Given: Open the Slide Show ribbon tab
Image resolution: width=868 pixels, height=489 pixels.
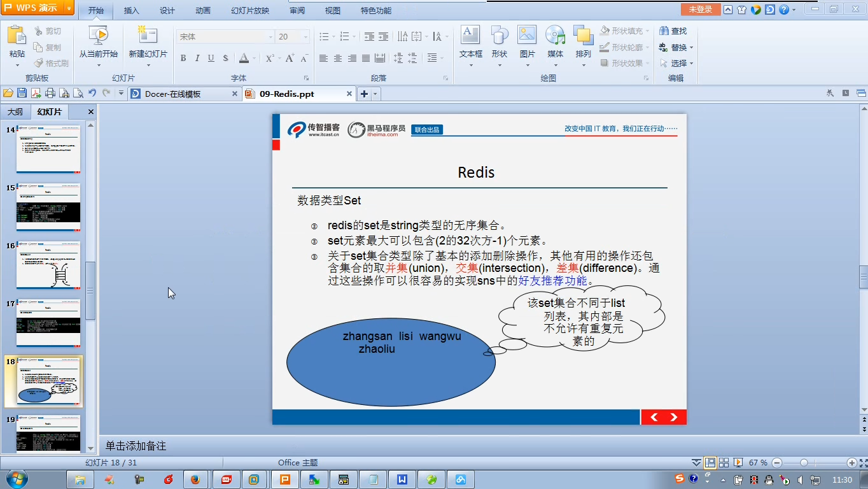Looking at the screenshot, I should point(250,10).
